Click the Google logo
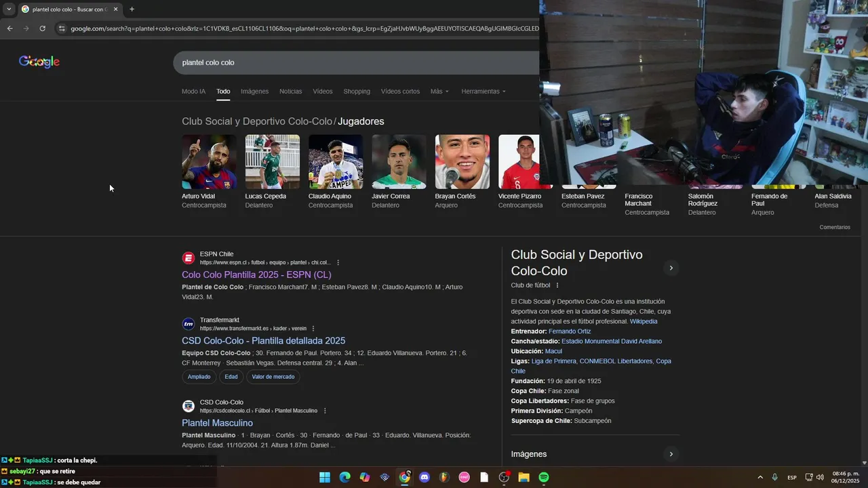The height and width of the screenshot is (488, 868). (x=39, y=62)
